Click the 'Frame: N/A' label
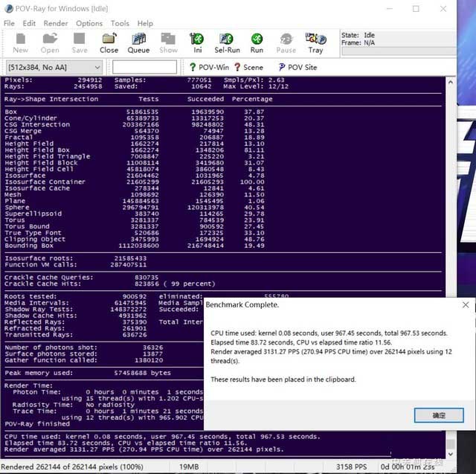Viewport: 476px width, 474px height. pyautogui.click(x=358, y=42)
